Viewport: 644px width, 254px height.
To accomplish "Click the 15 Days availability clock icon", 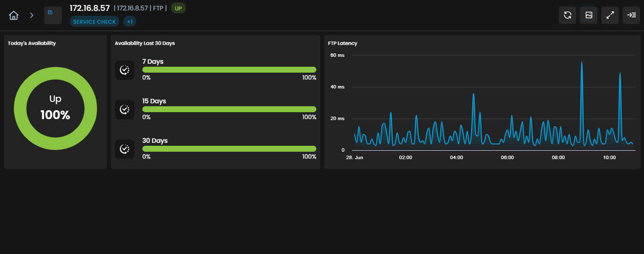I will tap(125, 110).
